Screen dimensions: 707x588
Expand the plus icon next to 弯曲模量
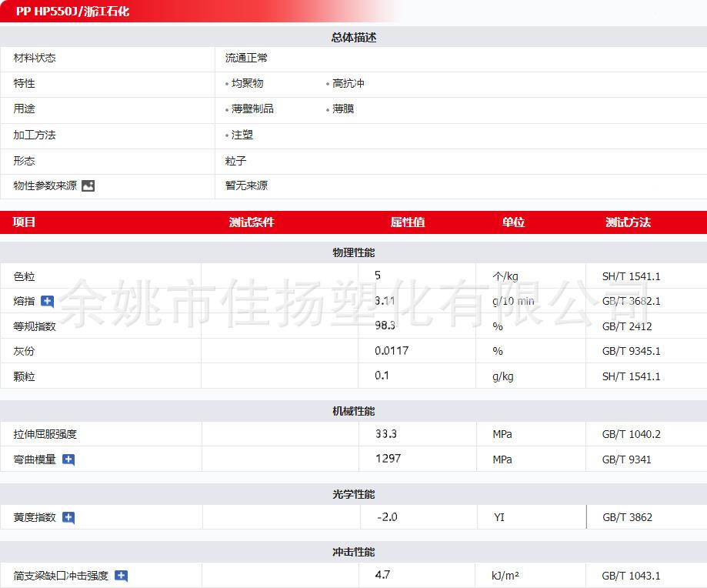68,459
